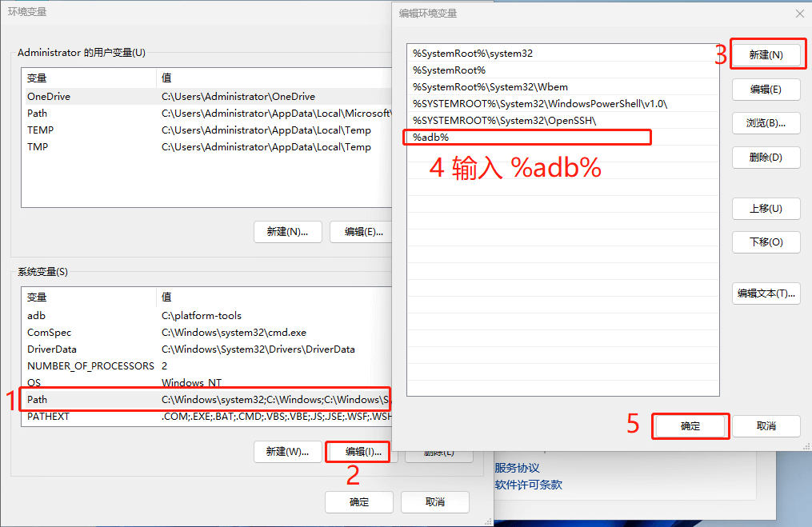The image size is (812, 527).
Task: Select Path row in system variables
Action: [206, 400]
